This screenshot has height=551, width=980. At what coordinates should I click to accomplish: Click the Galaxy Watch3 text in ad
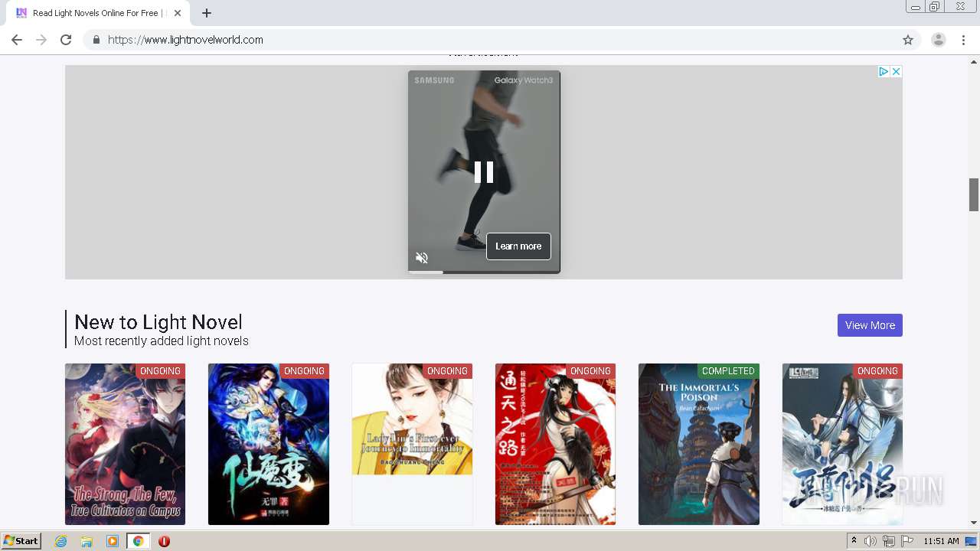coord(523,80)
